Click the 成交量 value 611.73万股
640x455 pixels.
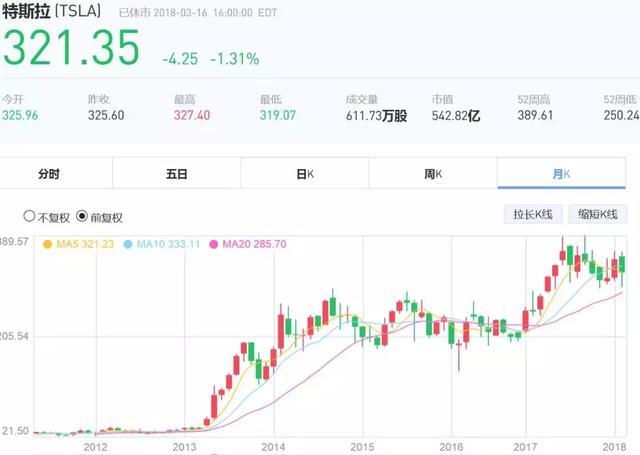pyautogui.click(x=376, y=116)
